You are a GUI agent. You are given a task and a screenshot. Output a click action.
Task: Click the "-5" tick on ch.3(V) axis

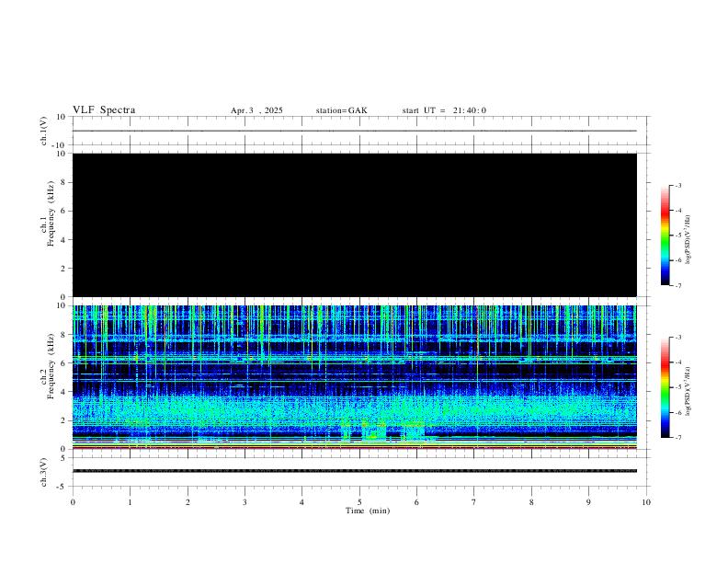[x=63, y=487]
